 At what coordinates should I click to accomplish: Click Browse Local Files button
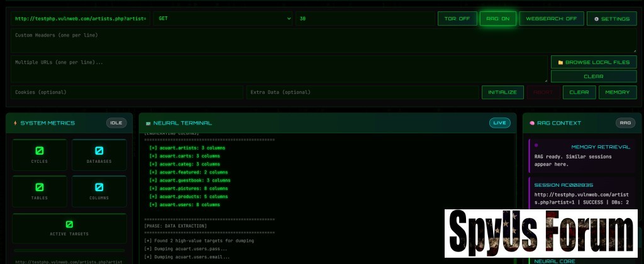[593, 62]
